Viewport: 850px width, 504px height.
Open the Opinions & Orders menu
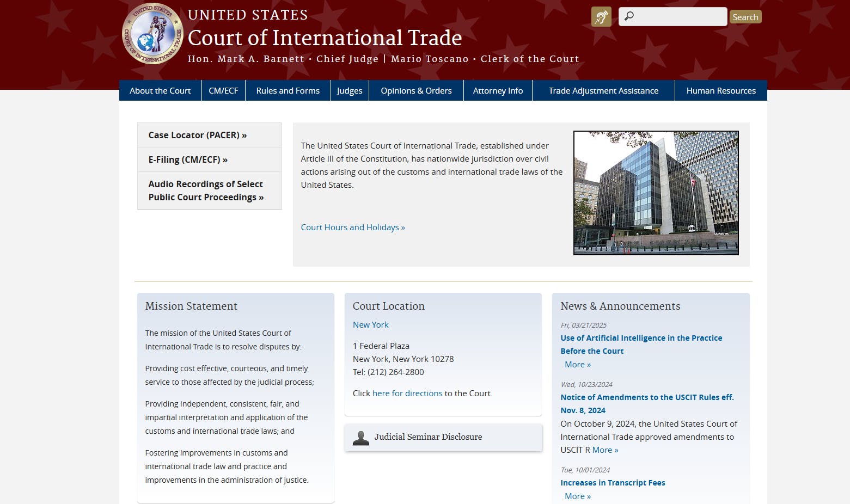pos(416,91)
